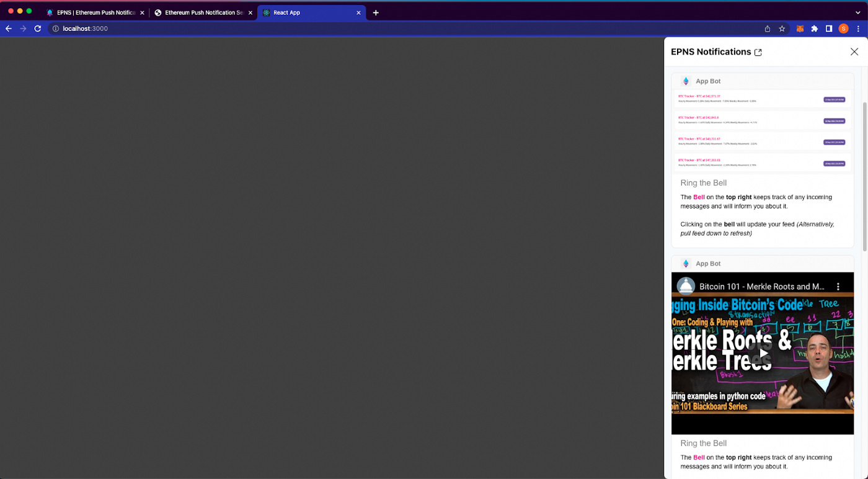Open the browser side panel icon
This screenshot has height=479, width=868.
pos(828,28)
